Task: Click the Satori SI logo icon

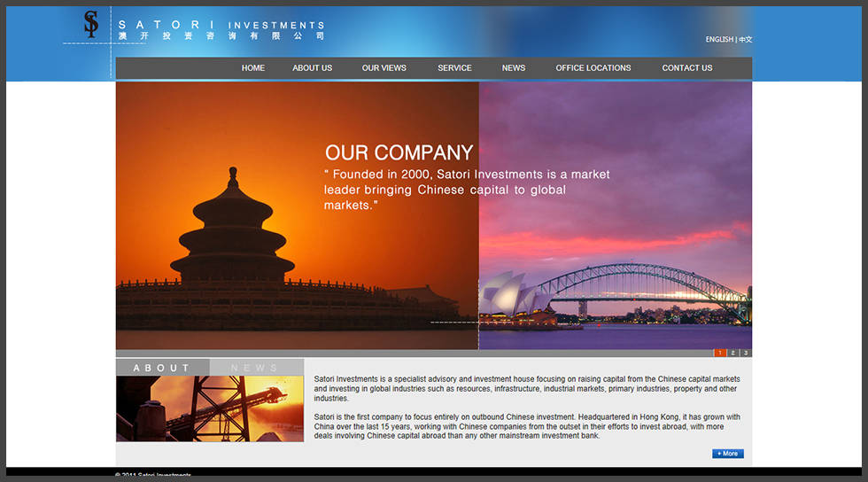Action: [90, 24]
